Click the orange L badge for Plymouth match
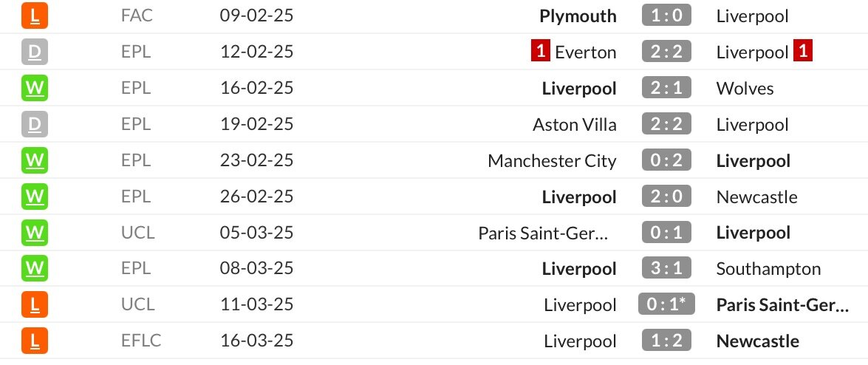Image resolution: width=868 pixels, height=365 pixels. 35,16
